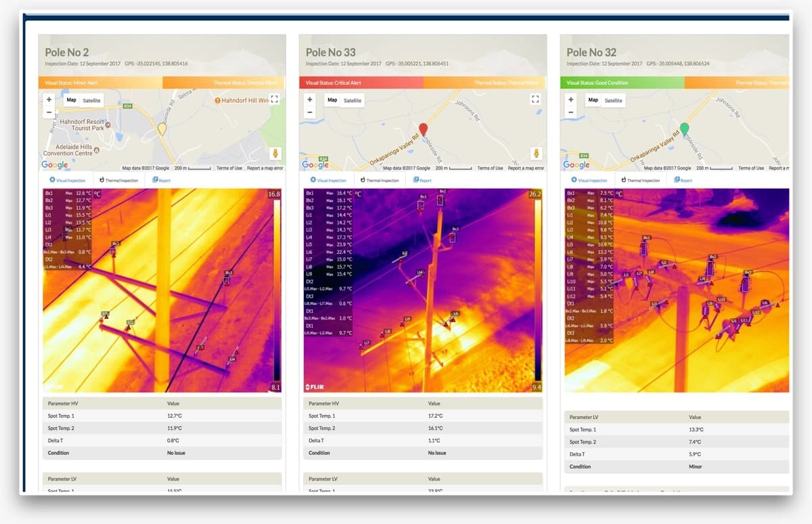
Task: Open Visual Inspection tab for Pole No 2
Action: pyautogui.click(x=66, y=180)
